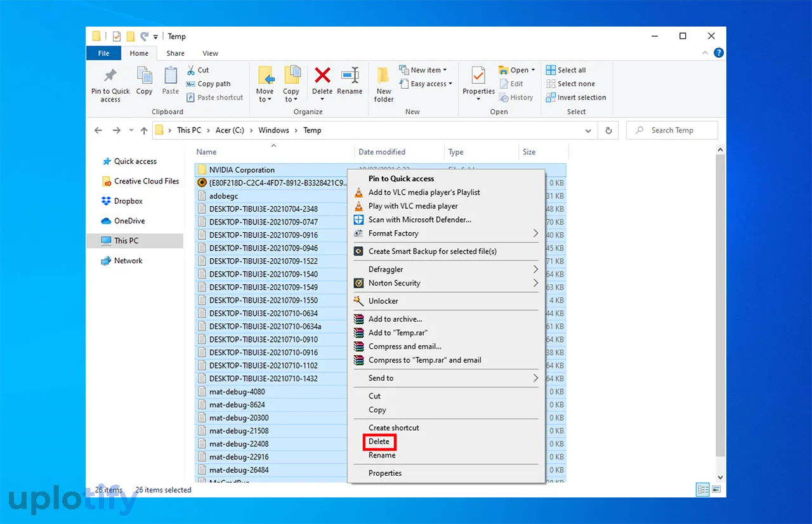Select Rename in the context menu

click(x=382, y=455)
